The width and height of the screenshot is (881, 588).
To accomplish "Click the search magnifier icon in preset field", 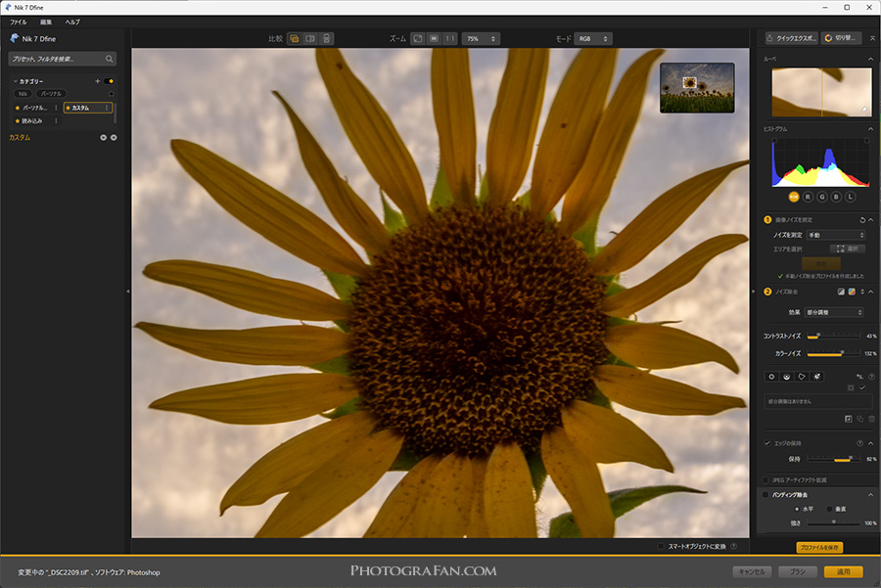I will (x=109, y=59).
